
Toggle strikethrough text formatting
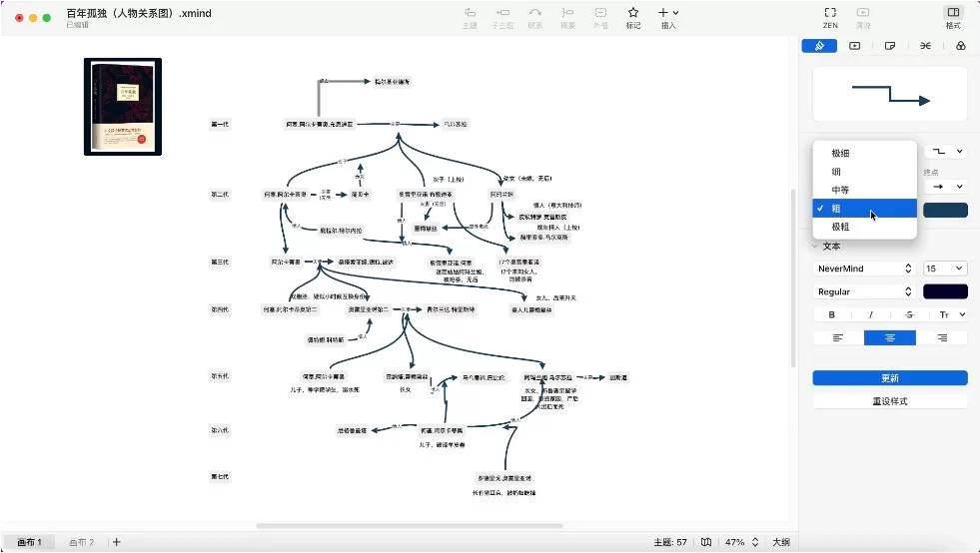tap(909, 314)
